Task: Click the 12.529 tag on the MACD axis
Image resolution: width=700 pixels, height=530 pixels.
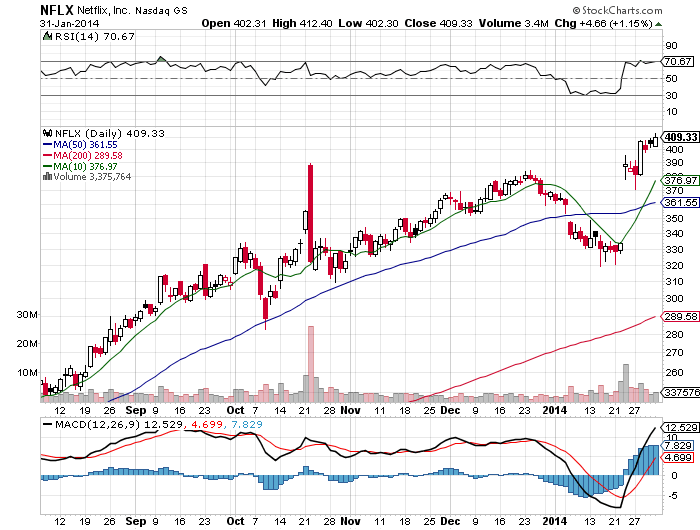Action: coord(681,427)
